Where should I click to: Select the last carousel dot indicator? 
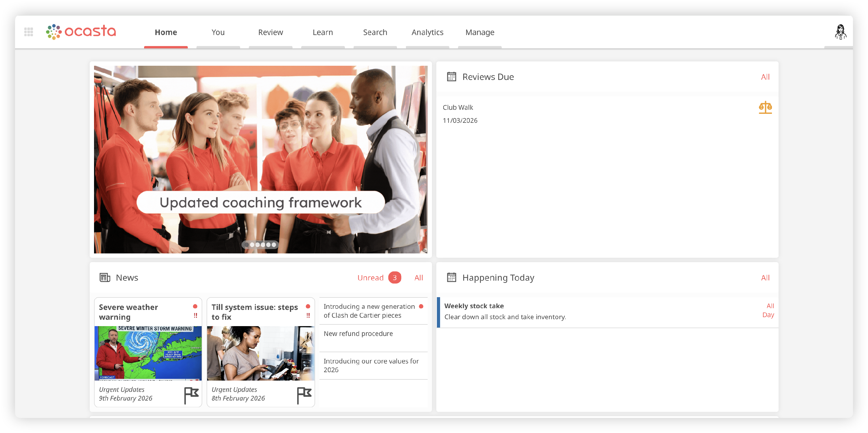[x=274, y=245]
